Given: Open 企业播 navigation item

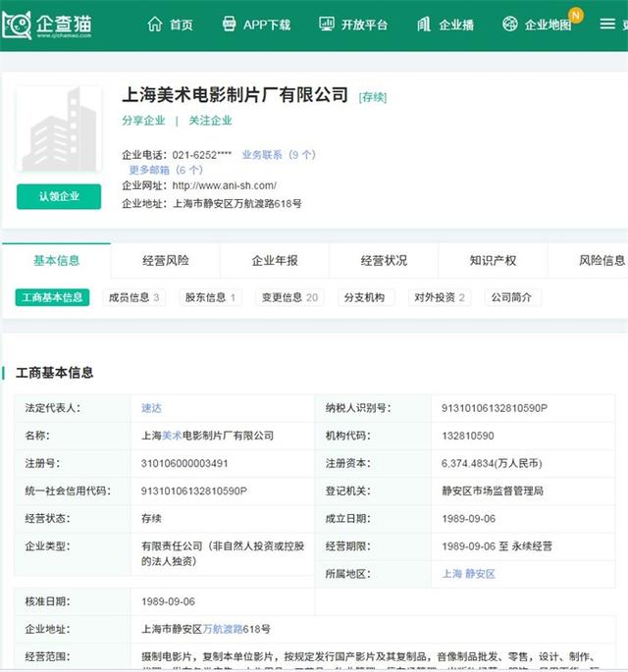Looking at the screenshot, I should coord(456,25).
